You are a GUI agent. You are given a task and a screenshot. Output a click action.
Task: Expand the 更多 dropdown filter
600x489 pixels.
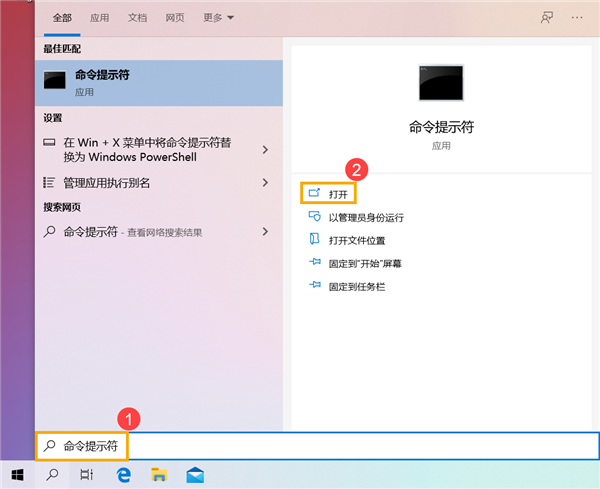(x=217, y=18)
